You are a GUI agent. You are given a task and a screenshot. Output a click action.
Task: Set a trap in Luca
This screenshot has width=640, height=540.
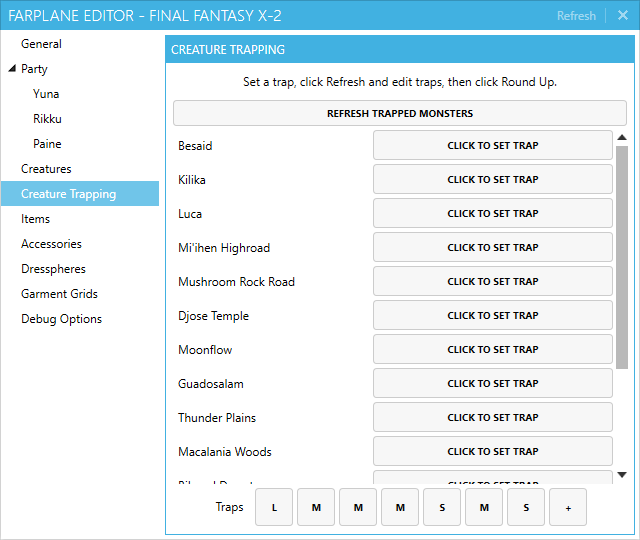pos(493,213)
